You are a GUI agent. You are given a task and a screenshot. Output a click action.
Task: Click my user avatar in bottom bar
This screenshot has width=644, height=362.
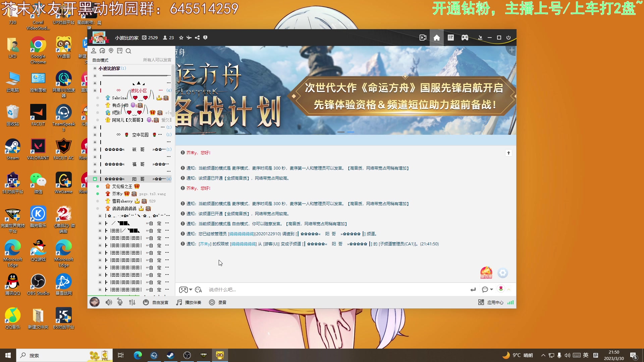point(95,302)
